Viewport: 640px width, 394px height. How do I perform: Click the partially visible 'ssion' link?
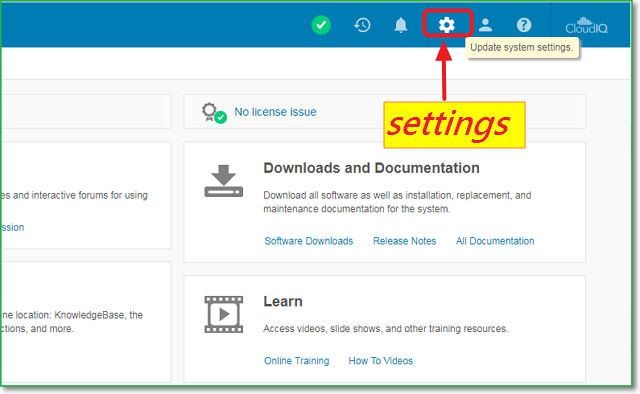tap(12, 227)
